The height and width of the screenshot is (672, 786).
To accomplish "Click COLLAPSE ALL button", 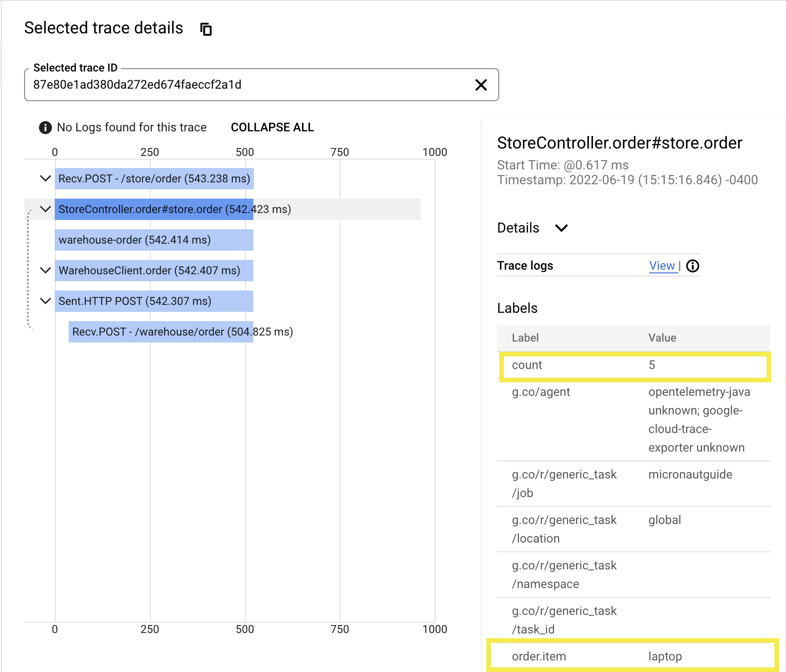I will [x=272, y=127].
